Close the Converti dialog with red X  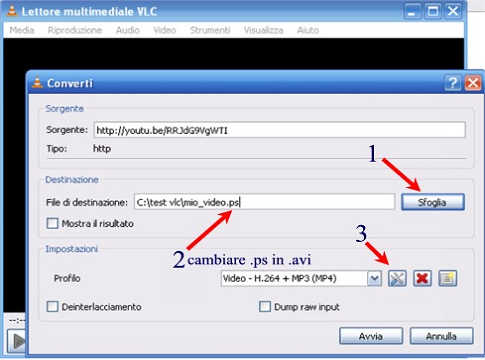tap(473, 83)
